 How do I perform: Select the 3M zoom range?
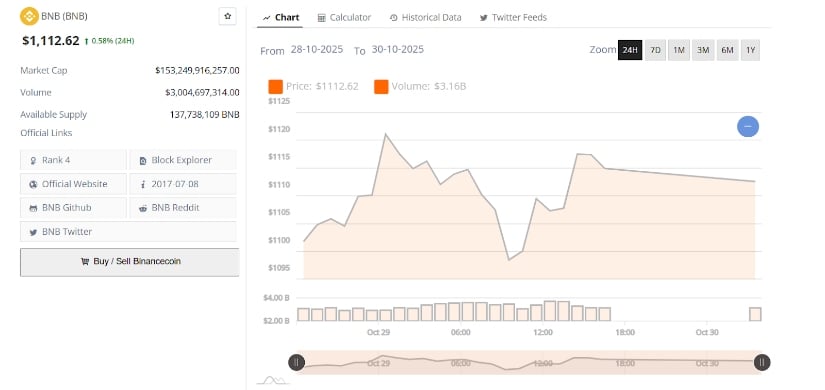[703, 50]
